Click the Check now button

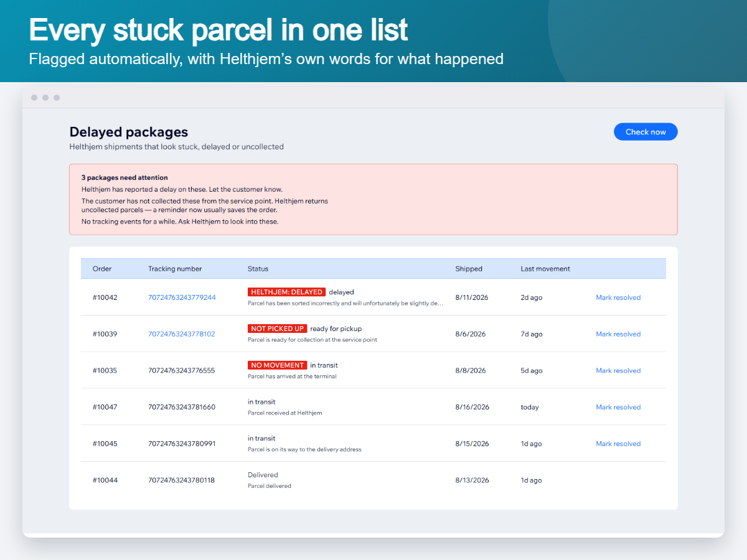(646, 132)
